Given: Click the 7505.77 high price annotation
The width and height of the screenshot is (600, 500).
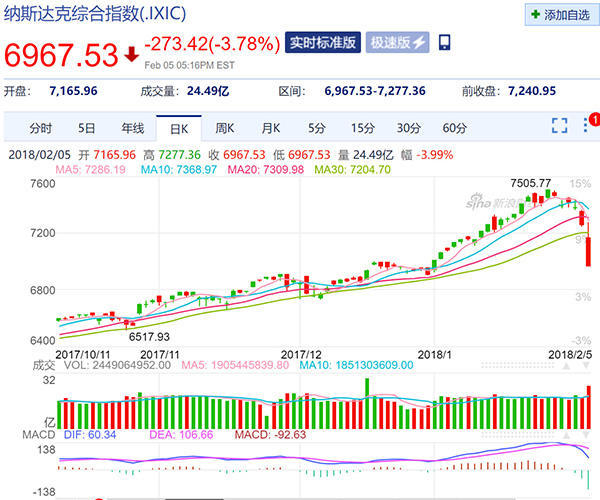Looking at the screenshot, I should pos(531,183).
